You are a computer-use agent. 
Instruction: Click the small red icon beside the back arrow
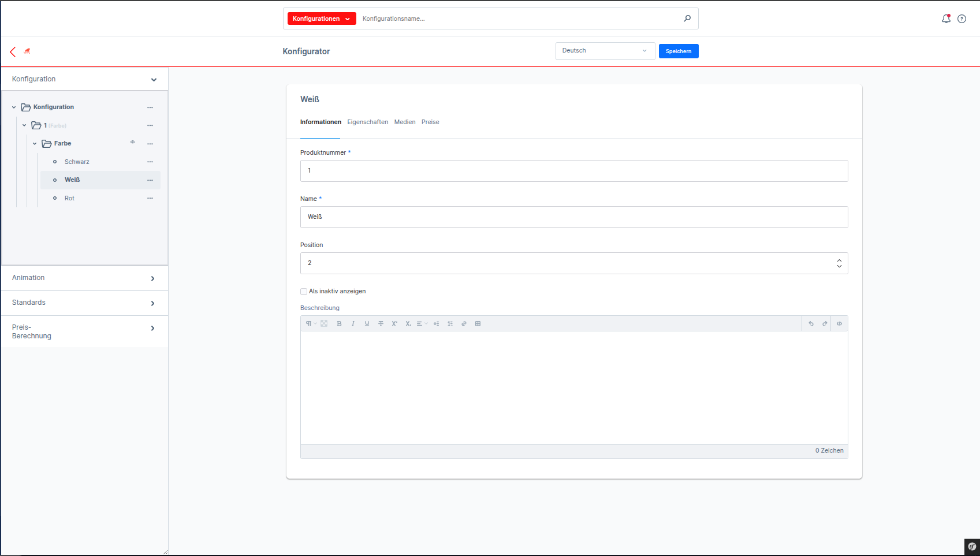[27, 51]
